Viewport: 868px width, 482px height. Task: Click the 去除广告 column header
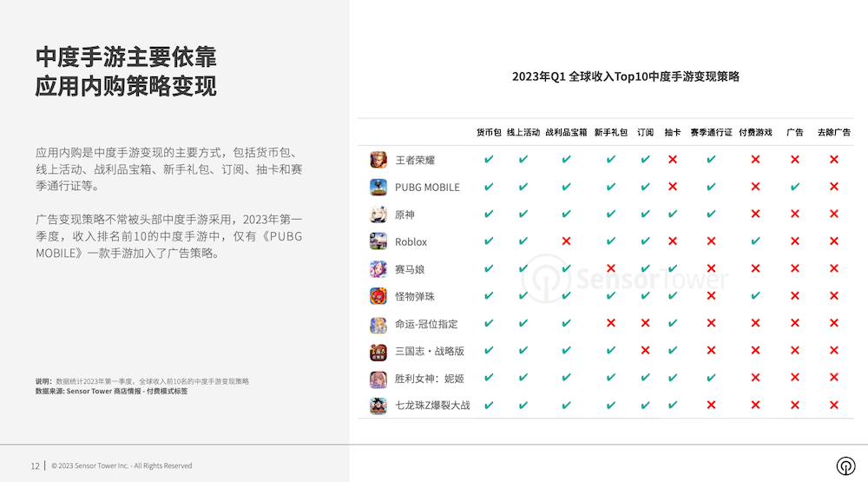[x=833, y=133]
